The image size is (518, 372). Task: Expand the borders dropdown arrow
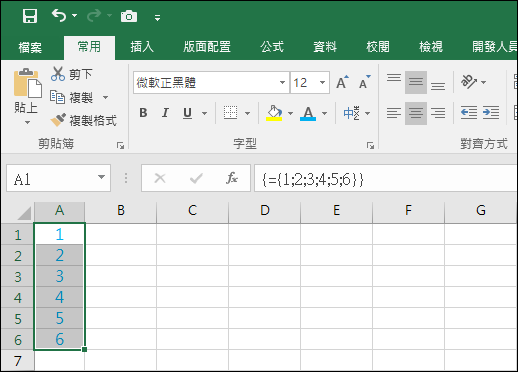click(x=247, y=113)
